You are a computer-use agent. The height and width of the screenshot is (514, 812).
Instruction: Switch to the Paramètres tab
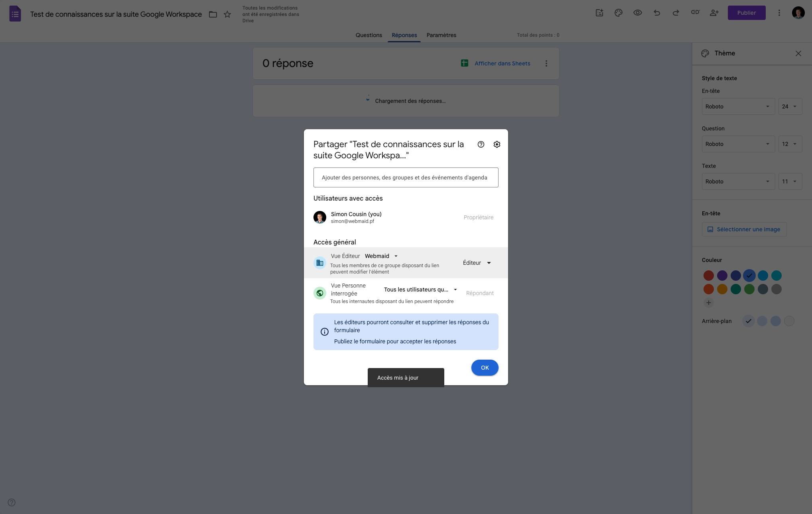[441, 35]
